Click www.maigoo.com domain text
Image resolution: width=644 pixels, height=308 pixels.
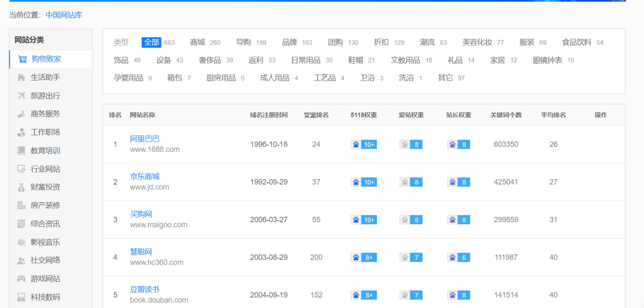[159, 225]
